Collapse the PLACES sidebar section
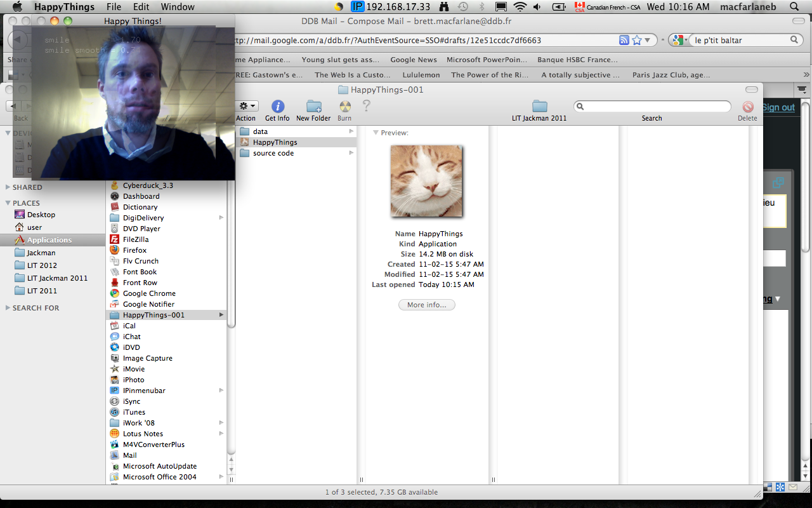 point(8,203)
